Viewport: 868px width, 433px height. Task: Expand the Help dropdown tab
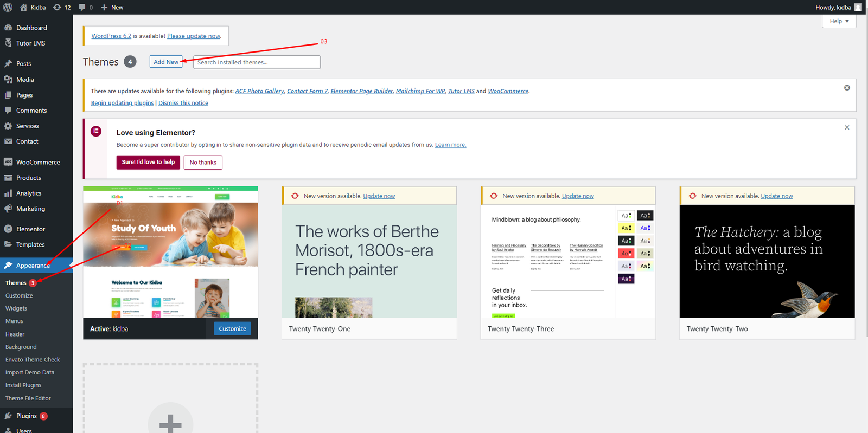click(839, 21)
